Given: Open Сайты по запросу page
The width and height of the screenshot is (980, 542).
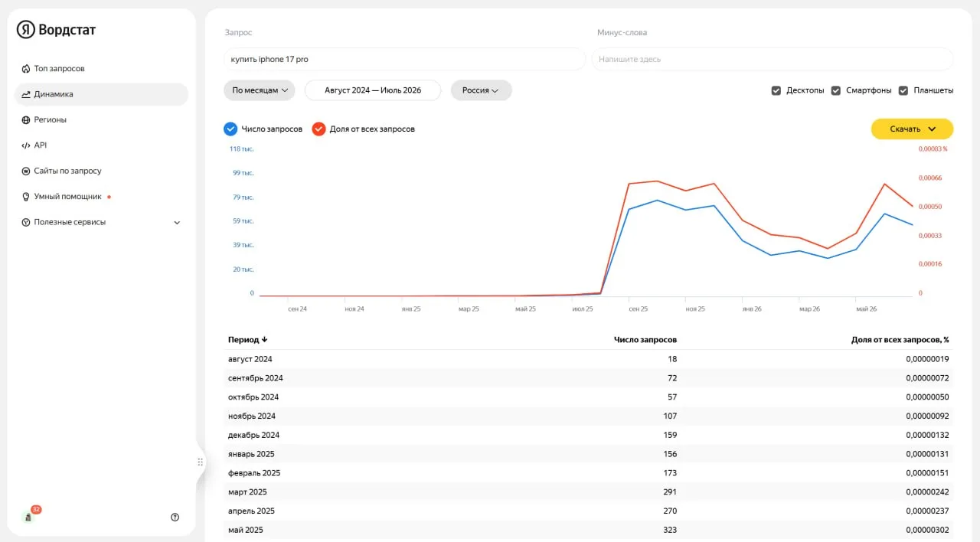Looking at the screenshot, I should click(x=101, y=171).
